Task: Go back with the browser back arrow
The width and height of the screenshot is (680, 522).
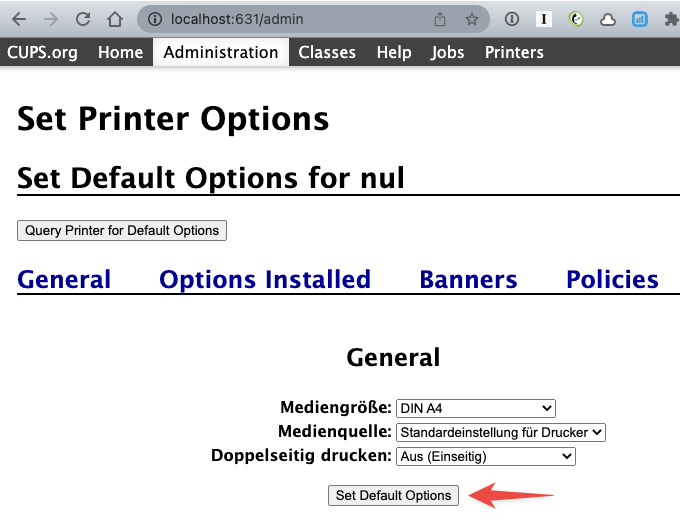Action: point(19,19)
